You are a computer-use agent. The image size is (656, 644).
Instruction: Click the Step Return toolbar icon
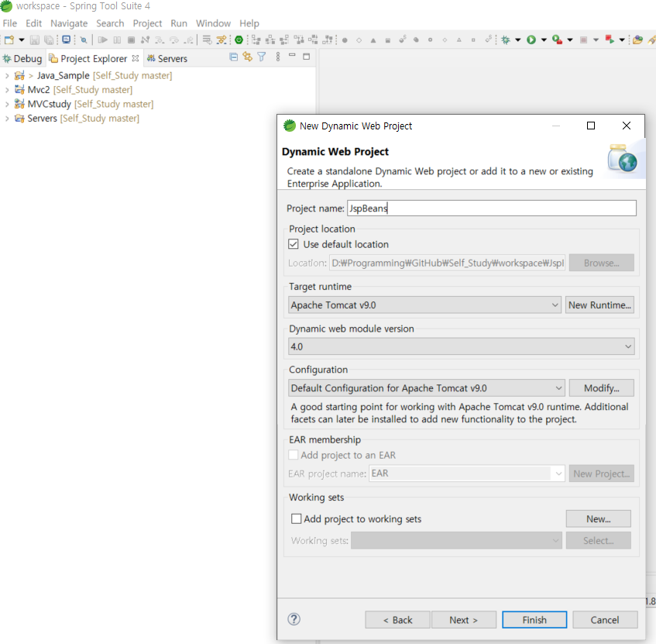pos(189,40)
